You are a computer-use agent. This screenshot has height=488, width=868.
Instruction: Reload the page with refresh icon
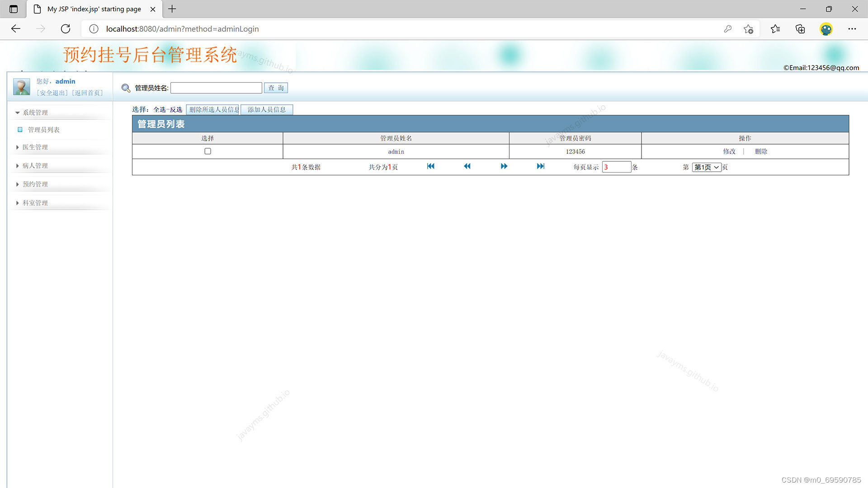click(x=66, y=29)
